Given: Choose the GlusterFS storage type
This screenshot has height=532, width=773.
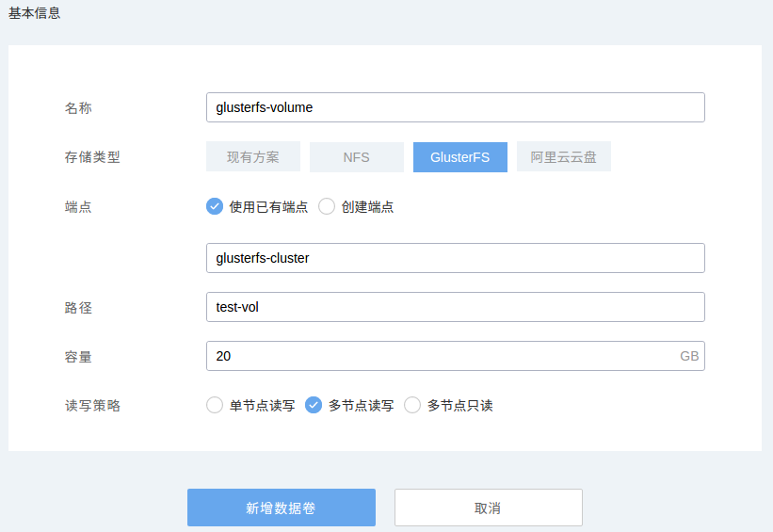Looking at the screenshot, I should pyautogui.click(x=459, y=157).
